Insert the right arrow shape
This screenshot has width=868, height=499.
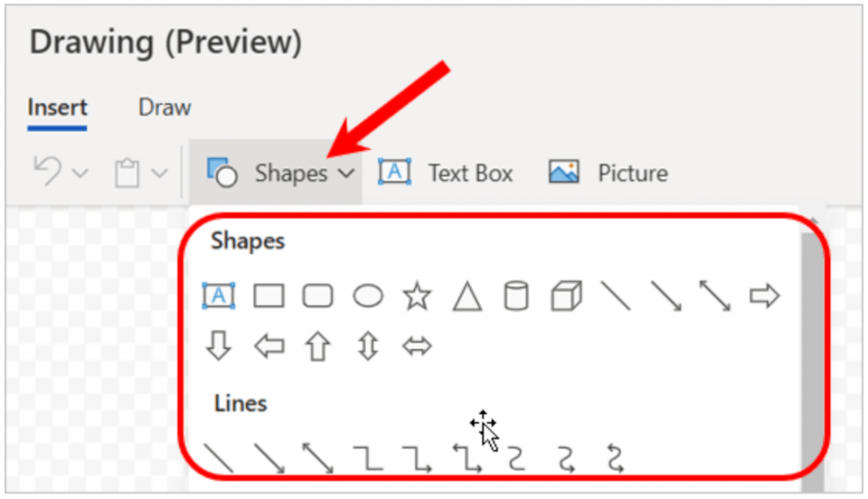765,296
